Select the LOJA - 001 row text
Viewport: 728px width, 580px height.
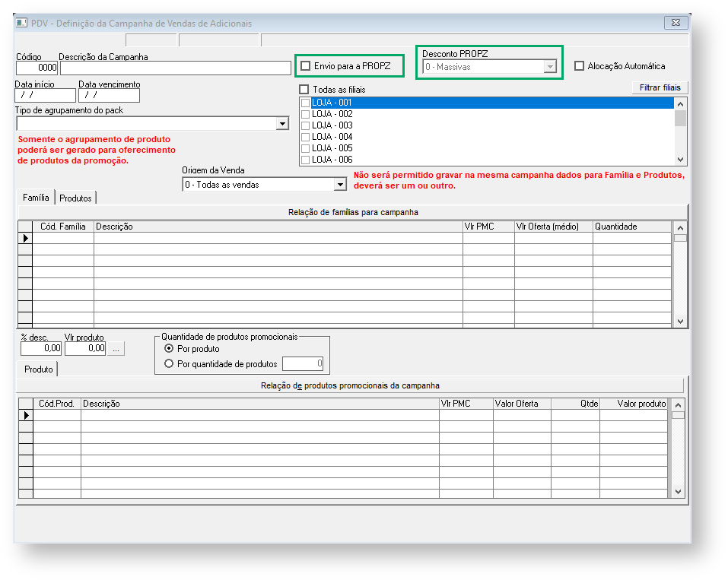pyautogui.click(x=332, y=103)
